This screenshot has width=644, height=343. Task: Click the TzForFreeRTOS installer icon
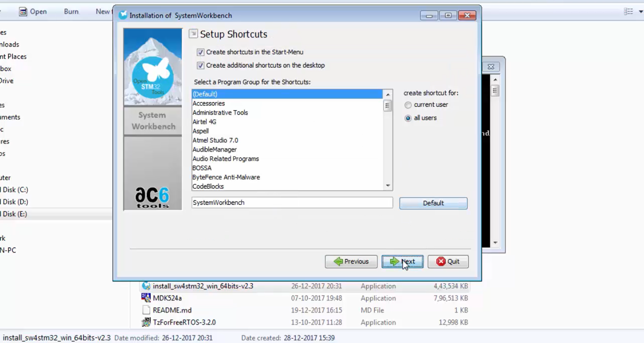pos(146,322)
